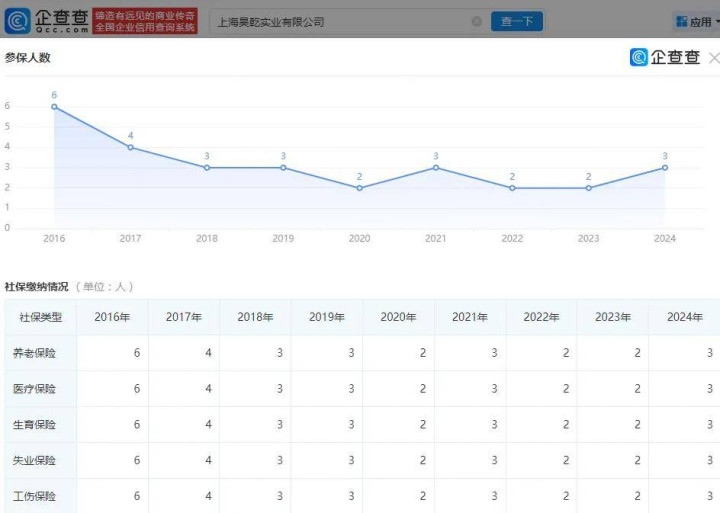Click the 企查查 logo in the header
720x513 pixels.
click(47, 21)
